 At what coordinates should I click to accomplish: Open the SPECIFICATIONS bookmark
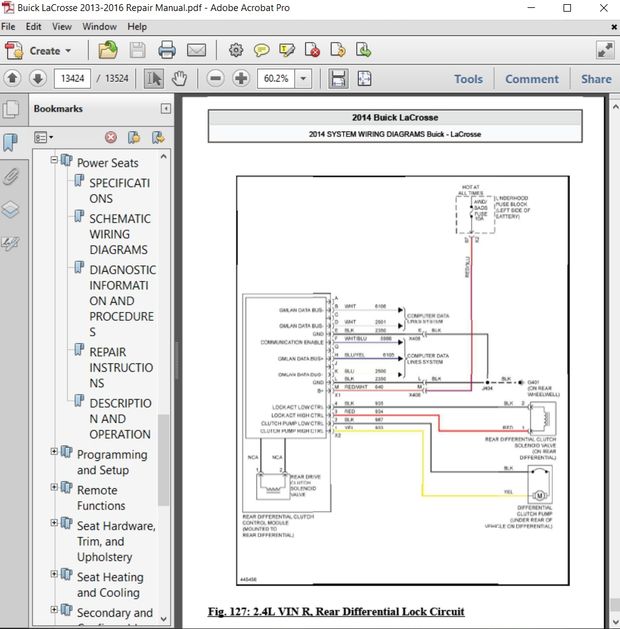click(120, 191)
